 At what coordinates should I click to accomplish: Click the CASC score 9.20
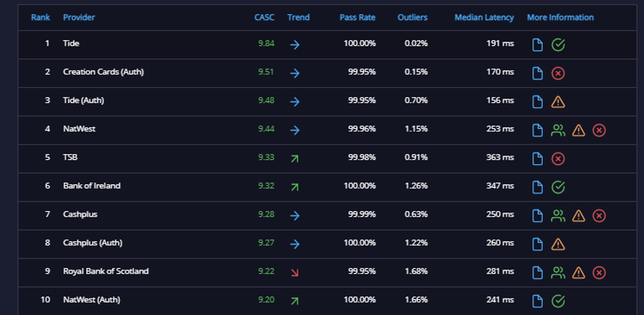tap(266, 300)
